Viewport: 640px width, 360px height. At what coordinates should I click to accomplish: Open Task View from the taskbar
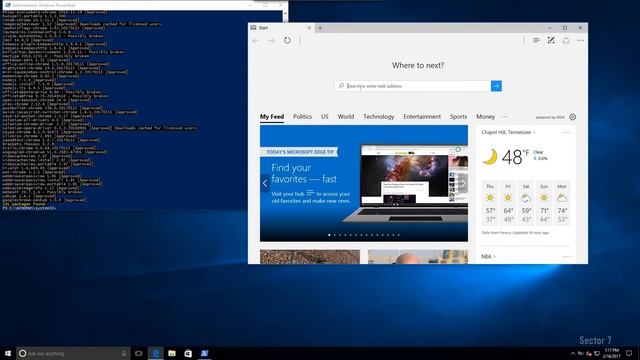(139, 353)
